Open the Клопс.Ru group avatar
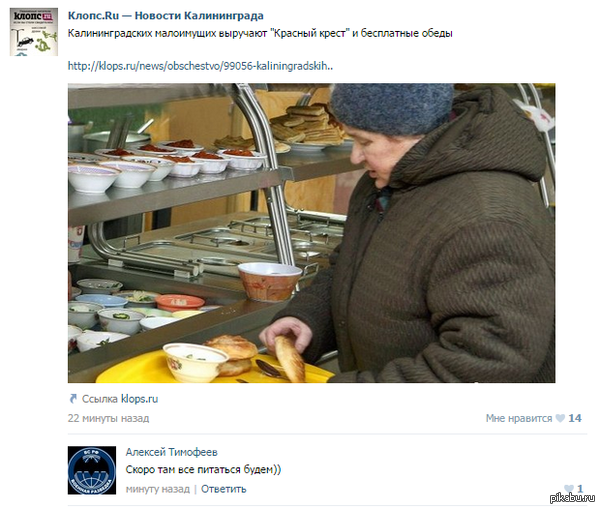600x509 pixels. (x=34, y=32)
